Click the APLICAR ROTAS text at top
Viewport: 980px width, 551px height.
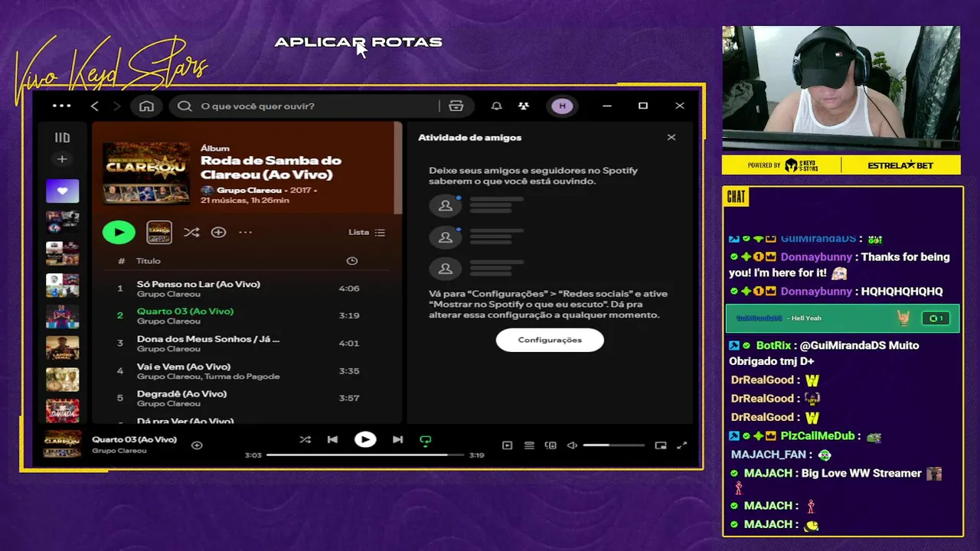358,42
